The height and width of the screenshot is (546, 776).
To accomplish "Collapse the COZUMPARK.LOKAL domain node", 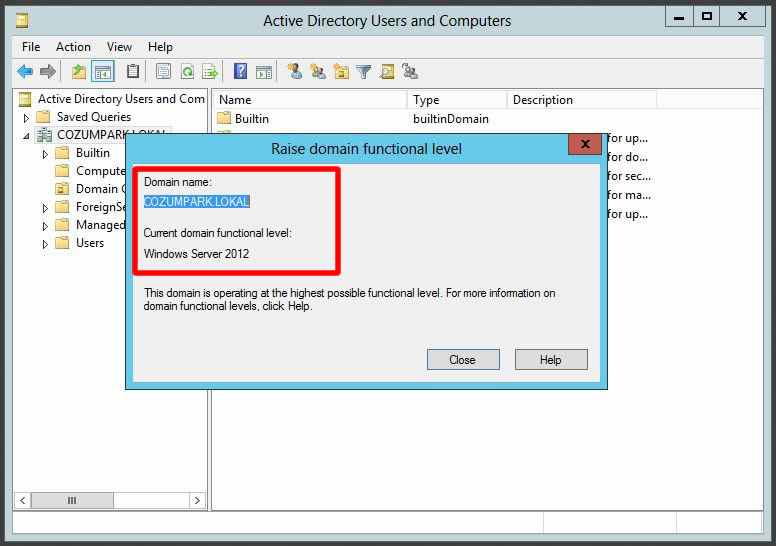I will [x=27, y=136].
